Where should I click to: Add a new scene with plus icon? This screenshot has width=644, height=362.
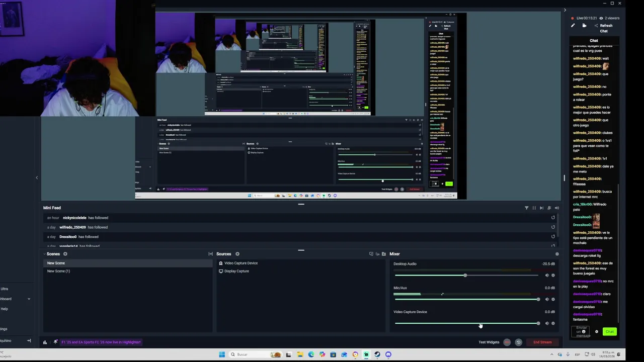(65, 254)
